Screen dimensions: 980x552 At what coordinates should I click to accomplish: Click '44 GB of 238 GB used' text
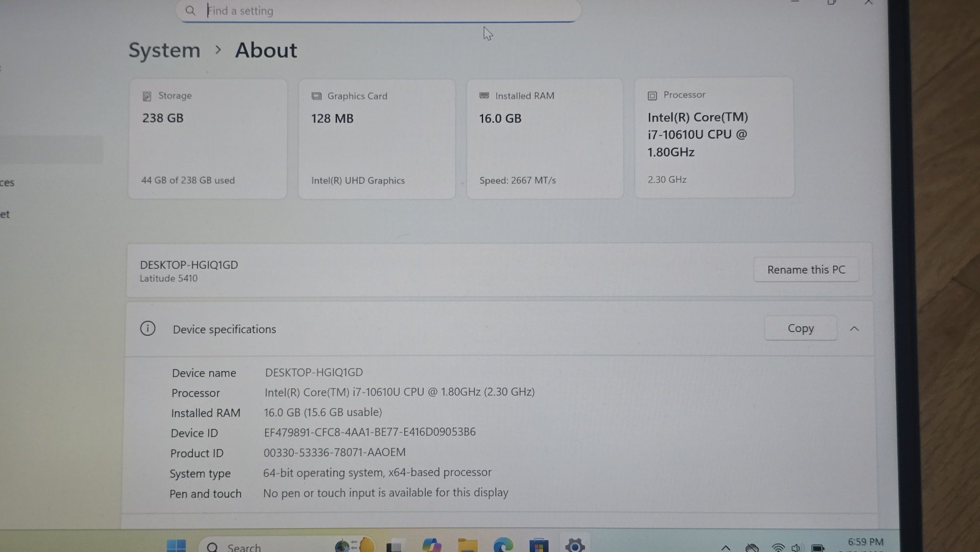tap(188, 180)
